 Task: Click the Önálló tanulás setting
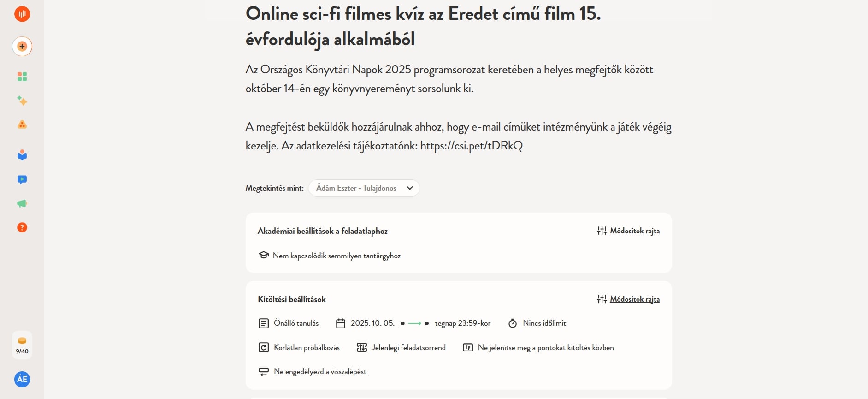click(295, 323)
